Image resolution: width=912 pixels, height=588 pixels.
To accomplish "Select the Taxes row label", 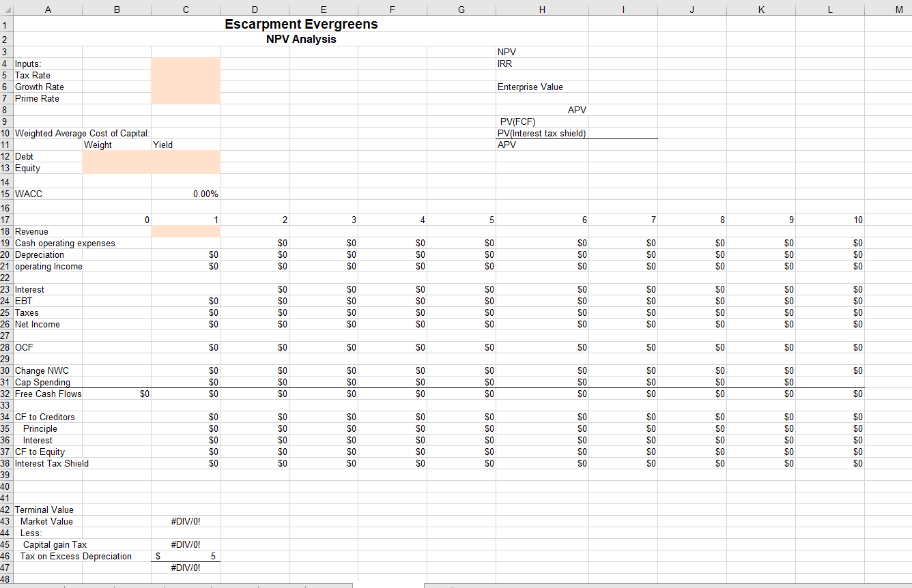I will pyautogui.click(x=27, y=312).
